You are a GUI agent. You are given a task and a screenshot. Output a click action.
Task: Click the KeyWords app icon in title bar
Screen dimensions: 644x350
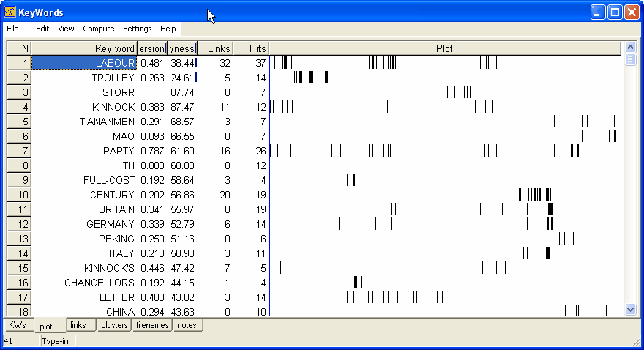pyautogui.click(x=10, y=12)
